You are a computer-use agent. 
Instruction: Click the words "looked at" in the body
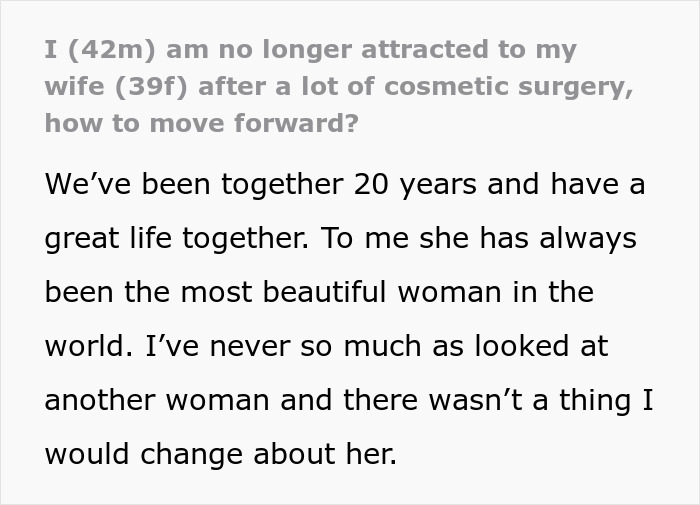coord(546,346)
